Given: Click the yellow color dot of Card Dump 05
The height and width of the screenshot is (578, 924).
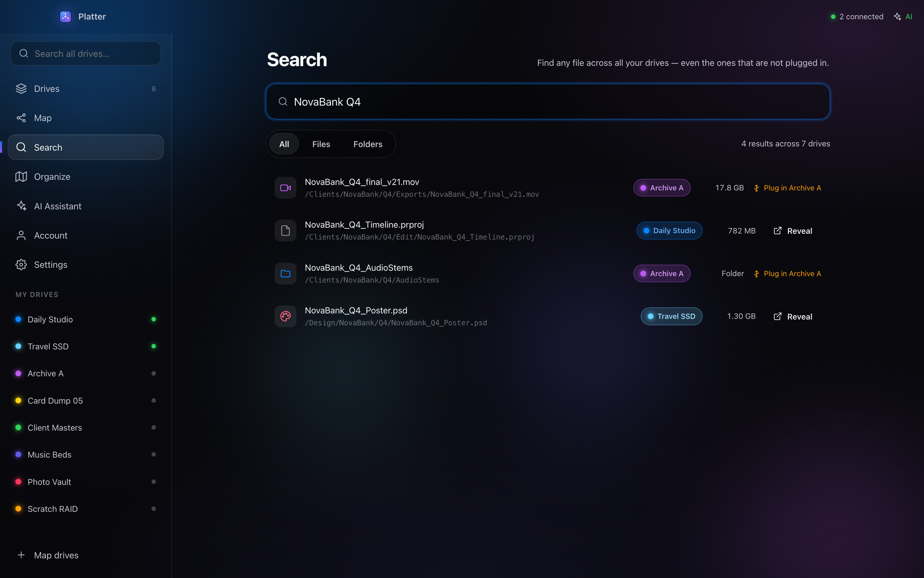Looking at the screenshot, I should coord(18,401).
